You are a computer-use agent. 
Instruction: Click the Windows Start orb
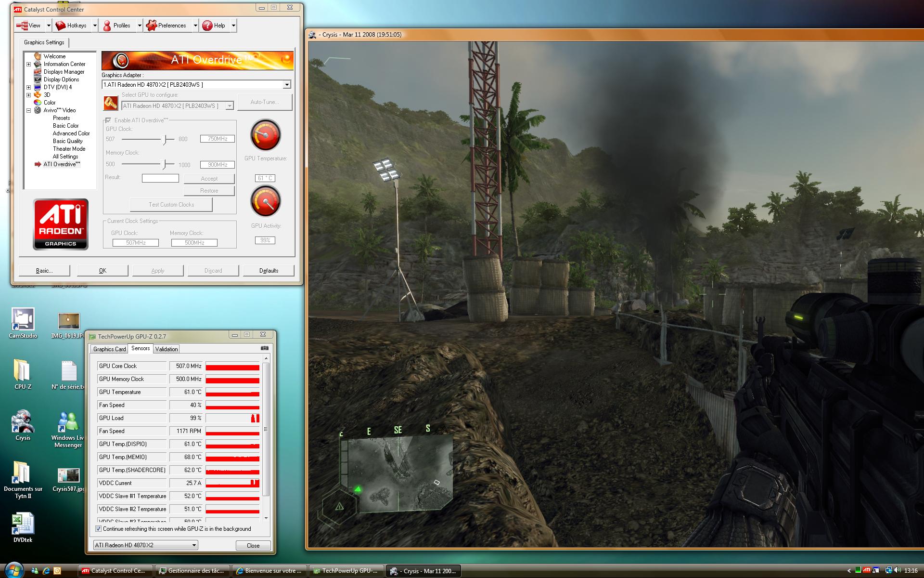[13, 571]
